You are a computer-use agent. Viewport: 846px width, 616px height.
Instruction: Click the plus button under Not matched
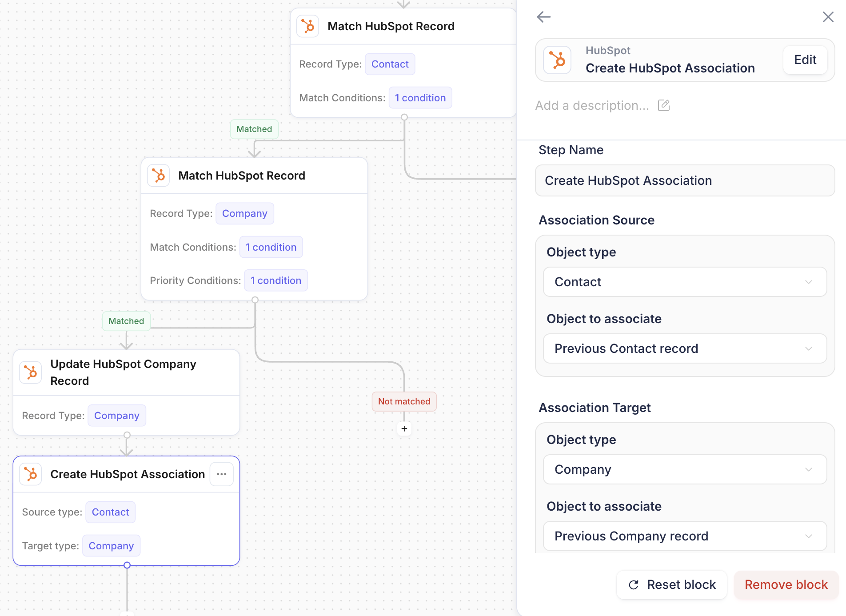(x=404, y=429)
